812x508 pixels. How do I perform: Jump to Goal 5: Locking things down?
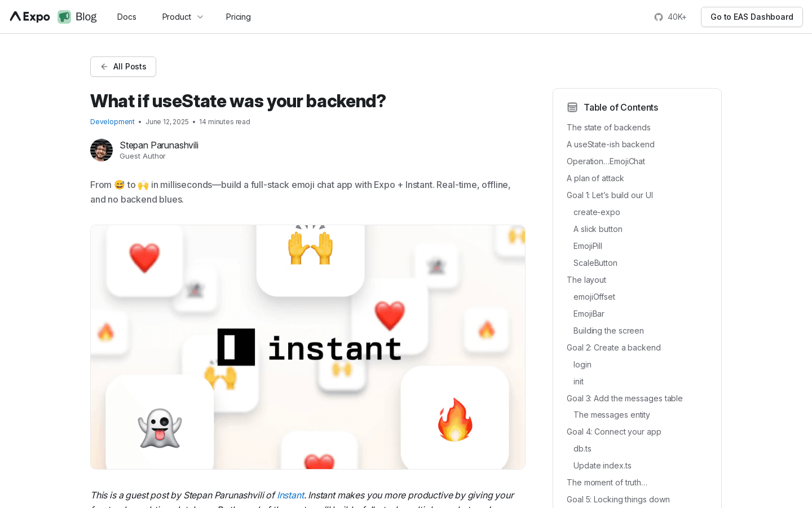618,500
